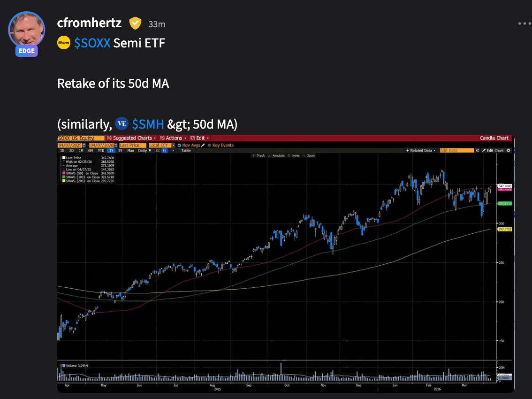
Task: Open the Related Data dropdown
Action: [421, 150]
